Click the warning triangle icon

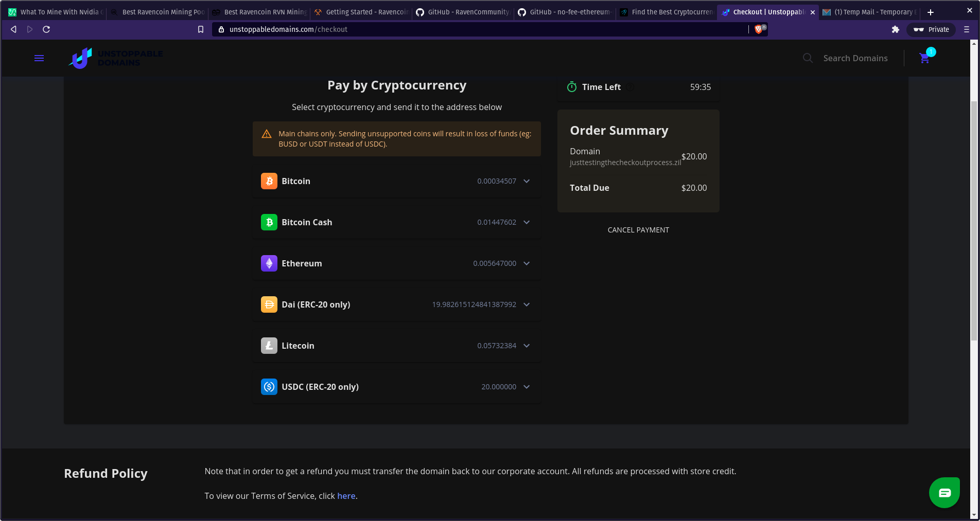267,134
